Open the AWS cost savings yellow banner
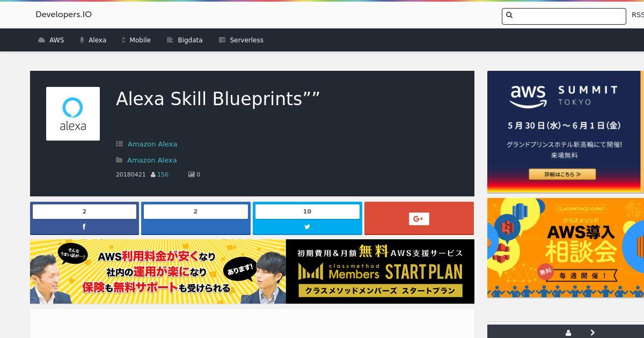 pyautogui.click(x=158, y=271)
